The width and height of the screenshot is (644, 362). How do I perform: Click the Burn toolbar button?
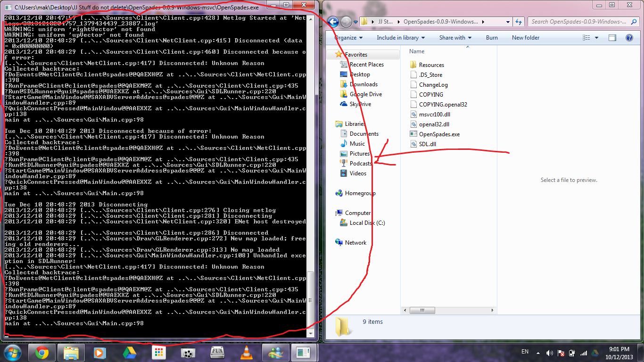click(492, 38)
